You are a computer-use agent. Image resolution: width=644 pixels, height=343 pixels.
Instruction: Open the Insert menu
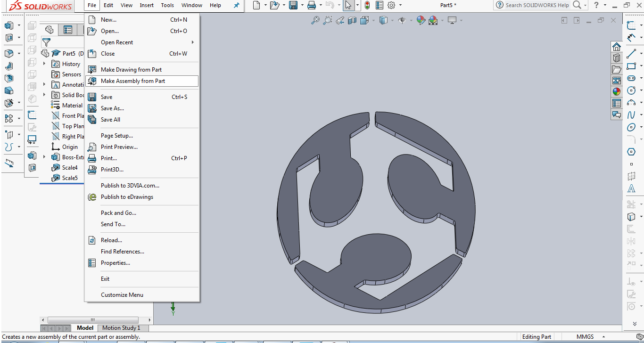[x=147, y=5]
